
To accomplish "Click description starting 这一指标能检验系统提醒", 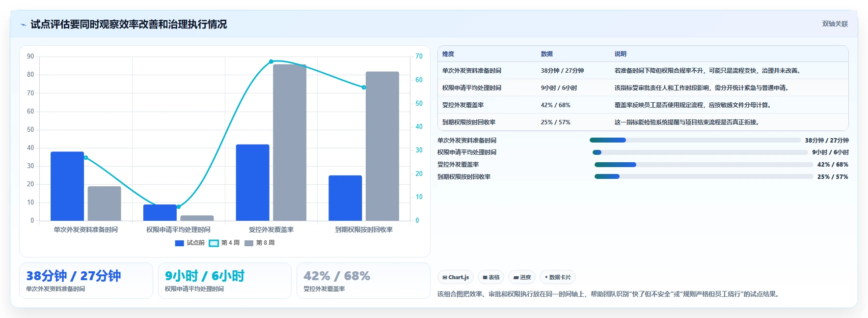I will click(688, 122).
